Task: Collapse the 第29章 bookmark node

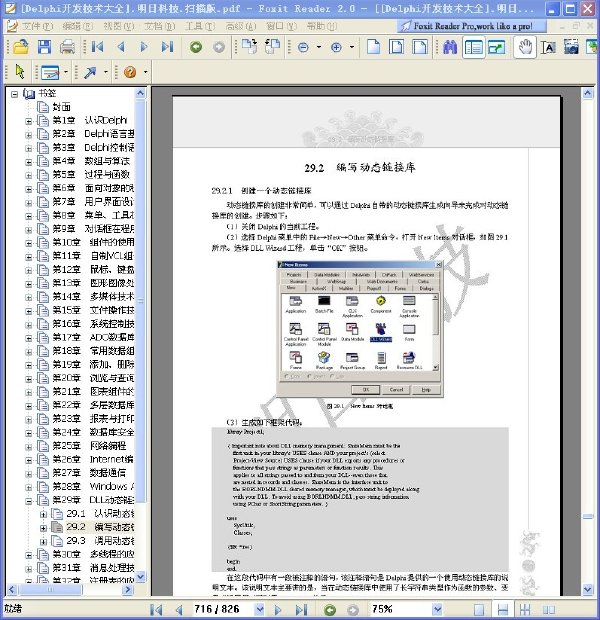Action: pos(29,501)
